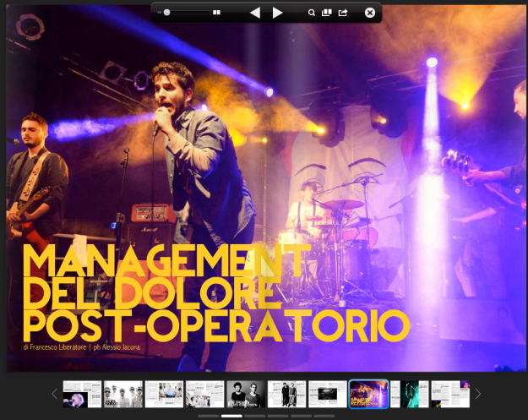
Task: Select the highlighted Management del Dolore thumbnail
Action: (368, 394)
